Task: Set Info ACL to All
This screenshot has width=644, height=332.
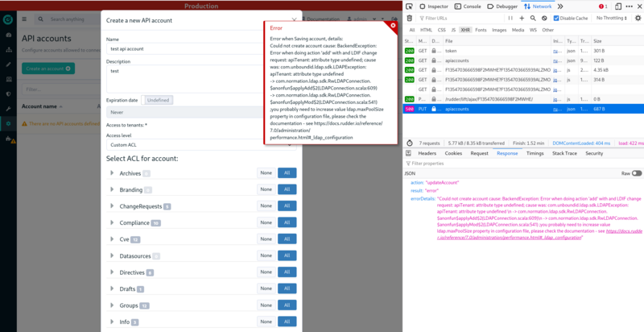Action: coord(287,322)
